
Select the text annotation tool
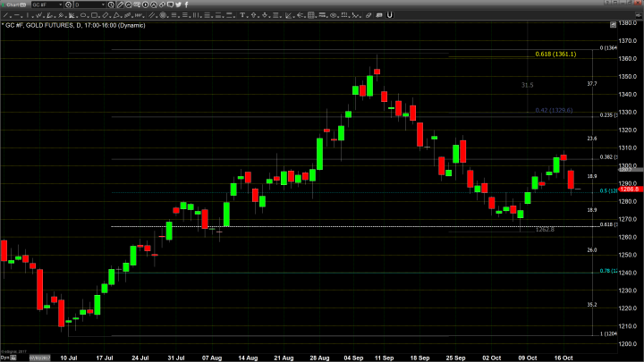tap(242, 15)
